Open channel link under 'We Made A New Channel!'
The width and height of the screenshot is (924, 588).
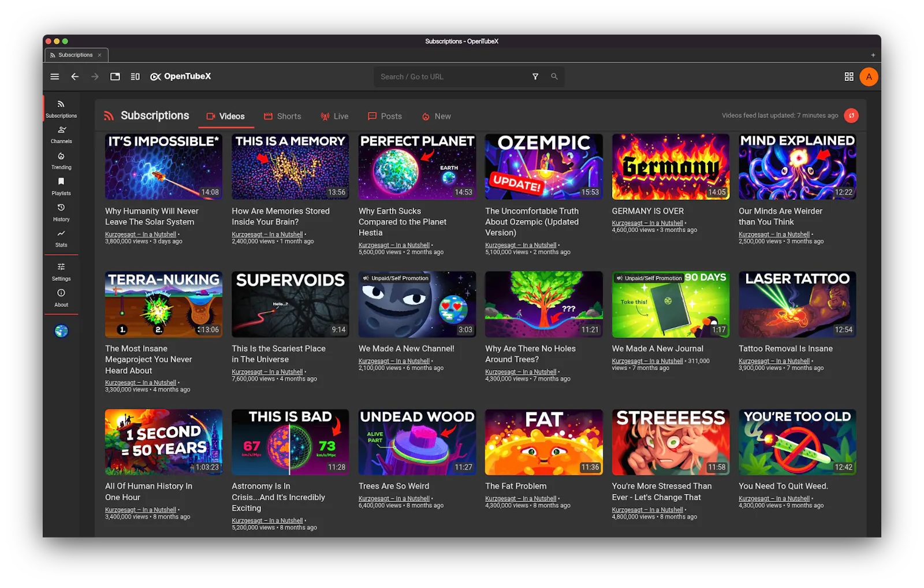coord(394,361)
